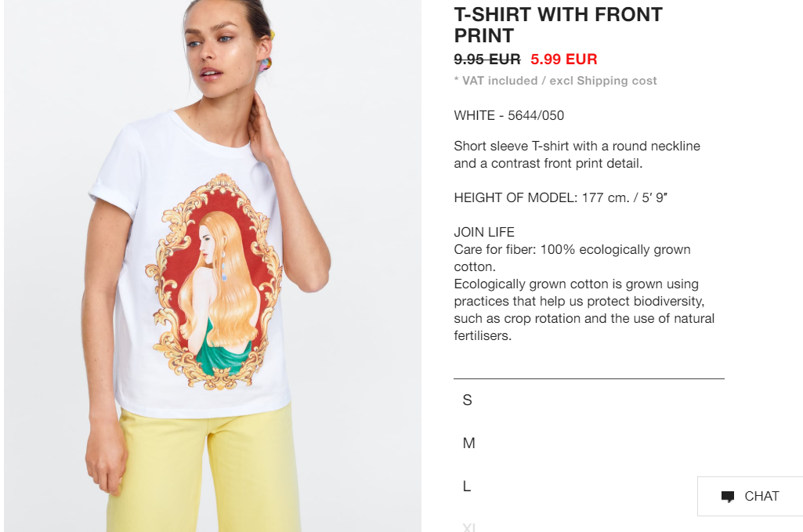The height and width of the screenshot is (532, 803).
Task: Open the CHAT support button
Action: coord(750,496)
